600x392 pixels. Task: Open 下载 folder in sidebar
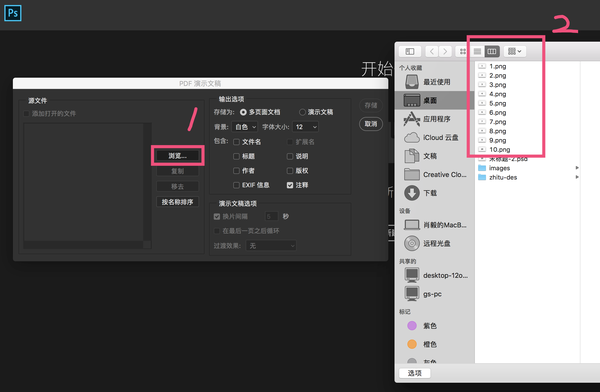[x=434, y=193]
